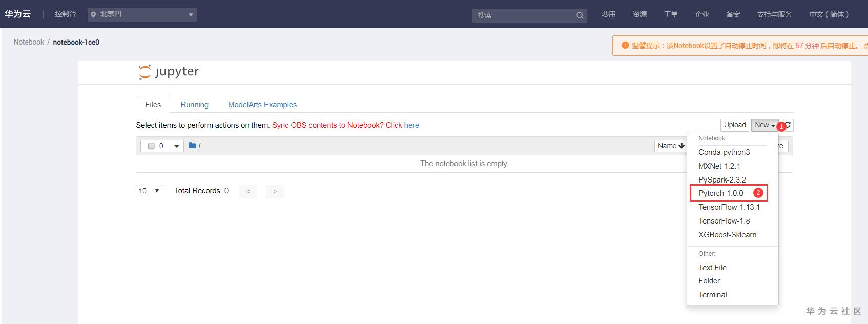Viewport: 868px width, 324px height.
Task: Go to the previous page arrow
Action: [x=248, y=191]
